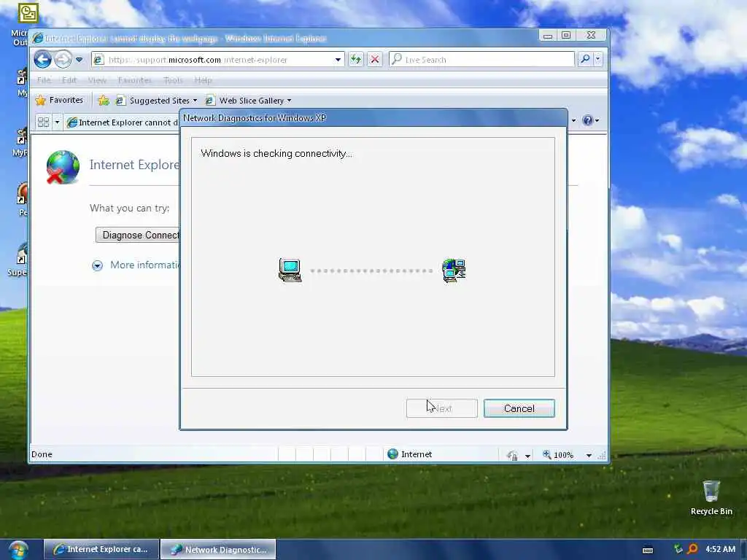Open the Edit menu
Image resolution: width=747 pixels, height=560 pixels.
pyautogui.click(x=69, y=80)
